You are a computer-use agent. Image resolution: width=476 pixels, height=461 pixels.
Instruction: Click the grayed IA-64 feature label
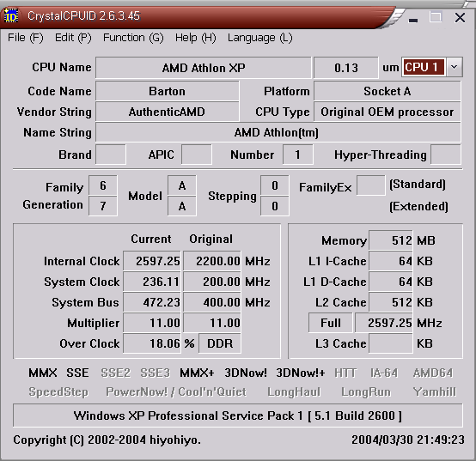384,373
